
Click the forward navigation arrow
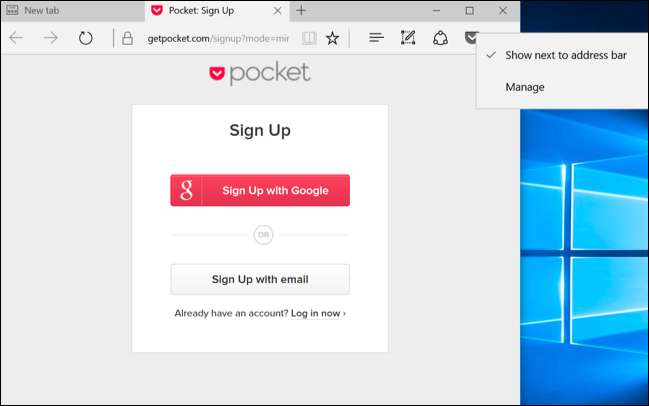51,38
